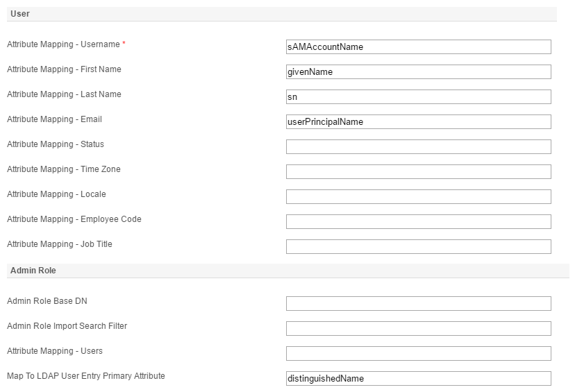575x392 pixels.
Task: Click the empty Status mapping field
Action: 418,147
